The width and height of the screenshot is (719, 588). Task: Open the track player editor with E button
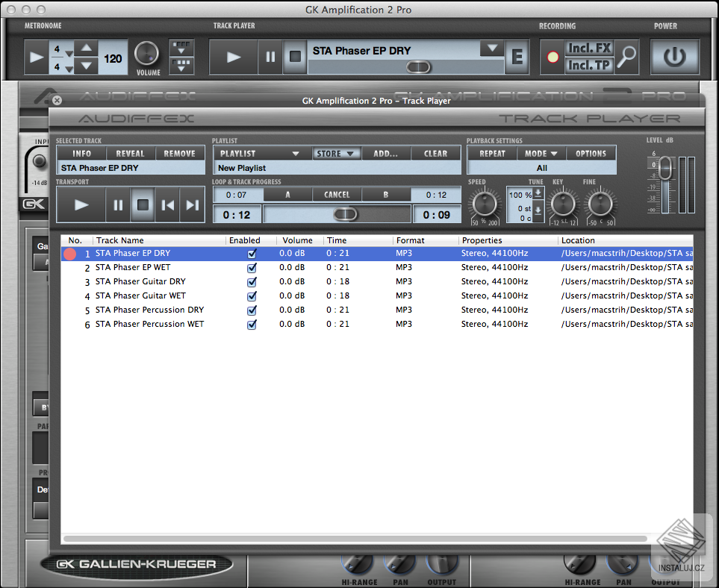[517, 57]
